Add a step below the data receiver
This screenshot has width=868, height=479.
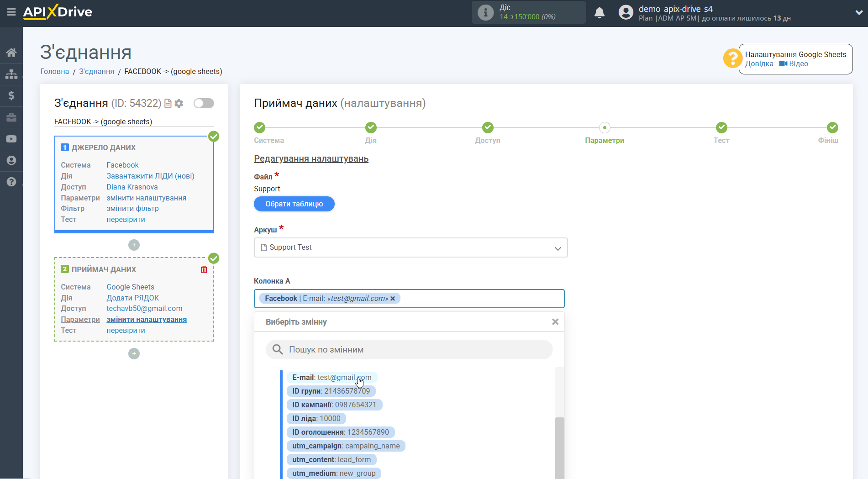134,354
